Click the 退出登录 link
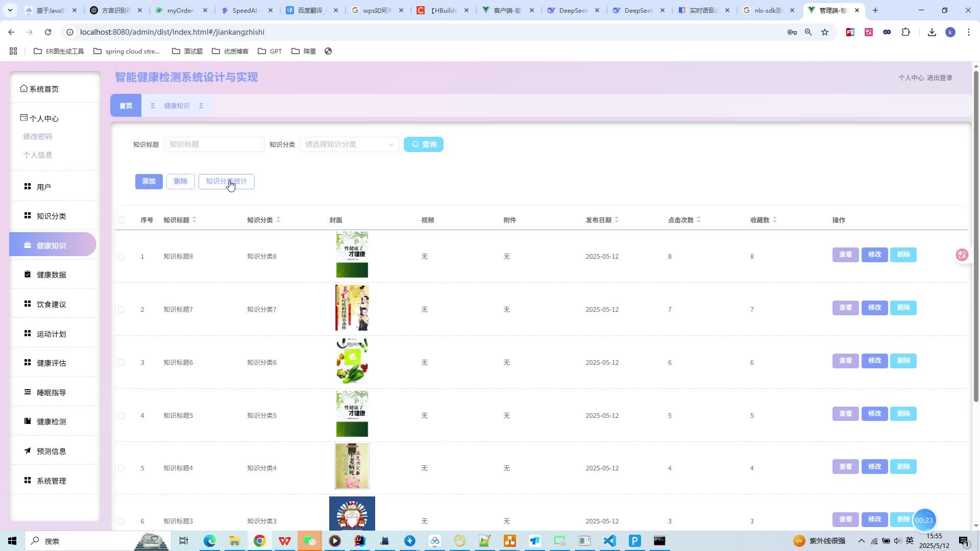The width and height of the screenshot is (980, 551). [x=940, y=78]
